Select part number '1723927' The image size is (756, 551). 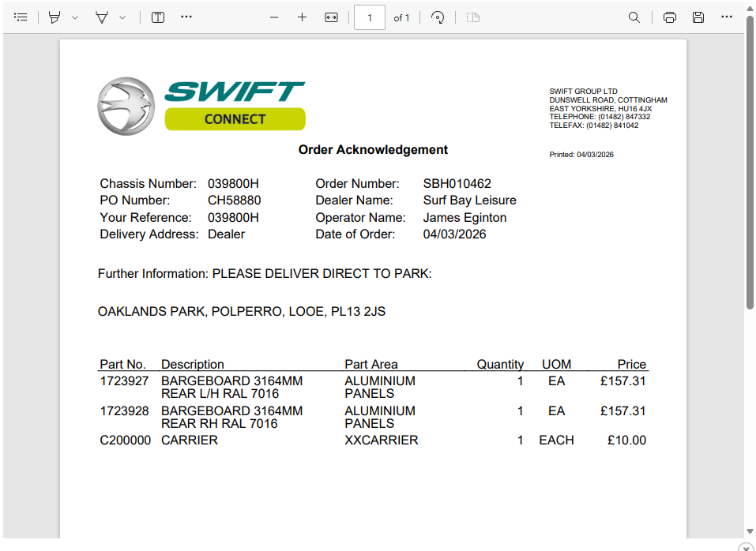click(x=124, y=381)
